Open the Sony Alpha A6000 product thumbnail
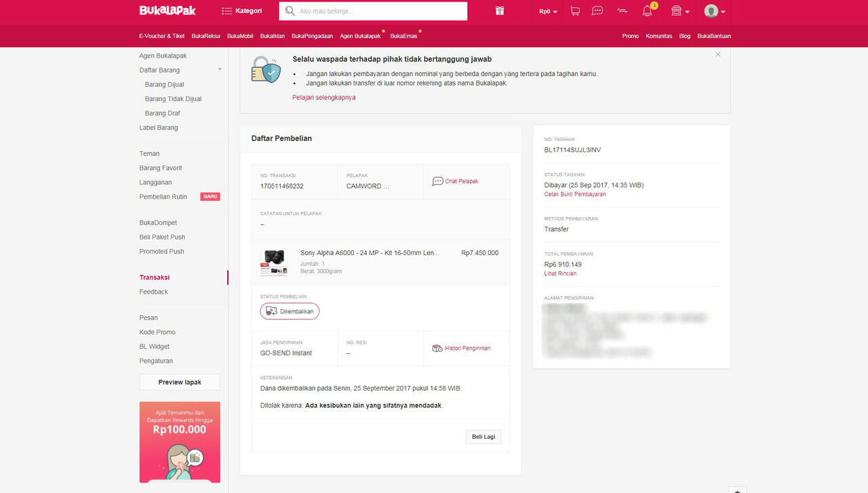 click(x=274, y=262)
